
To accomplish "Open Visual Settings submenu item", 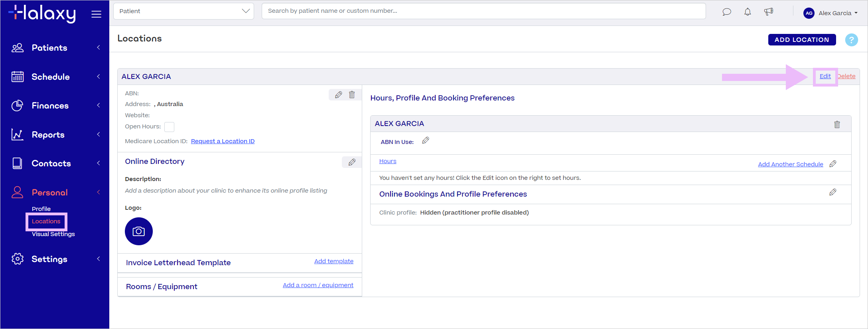I will 53,234.
